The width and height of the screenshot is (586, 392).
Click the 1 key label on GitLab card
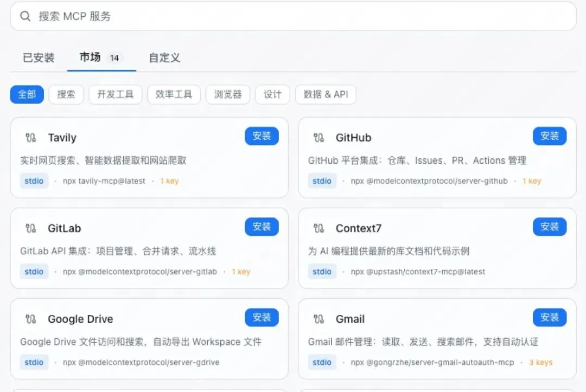click(241, 272)
